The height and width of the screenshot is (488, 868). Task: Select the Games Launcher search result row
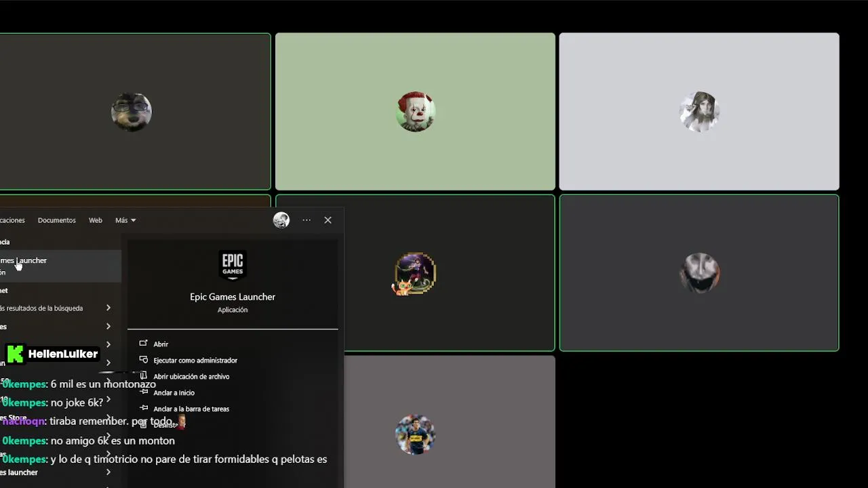[60, 266]
